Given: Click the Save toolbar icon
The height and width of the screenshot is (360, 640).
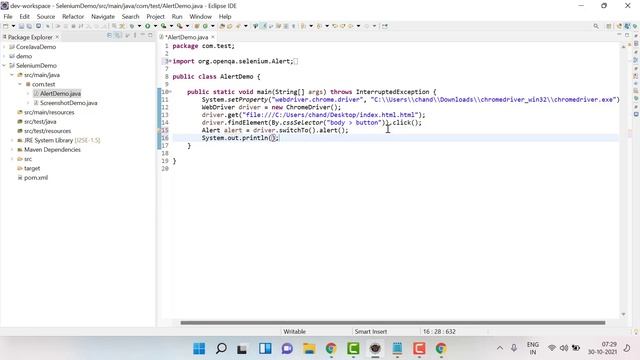Looking at the screenshot, I should [21, 26].
